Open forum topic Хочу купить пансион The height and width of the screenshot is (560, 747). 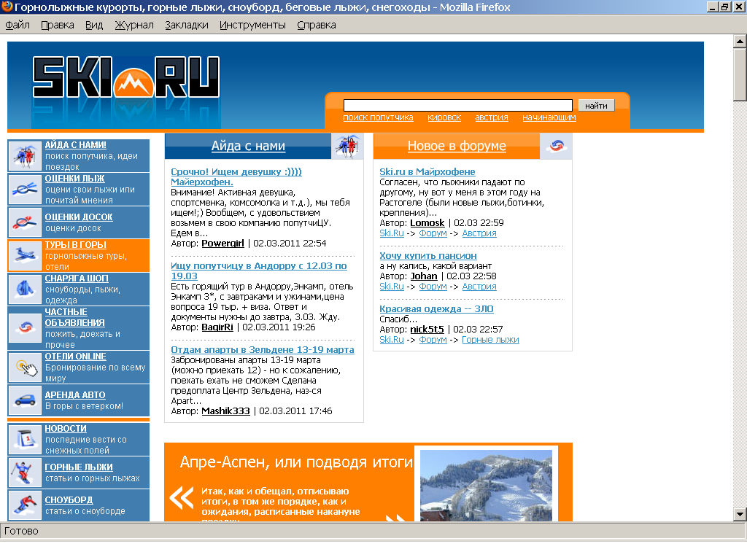[x=428, y=256]
